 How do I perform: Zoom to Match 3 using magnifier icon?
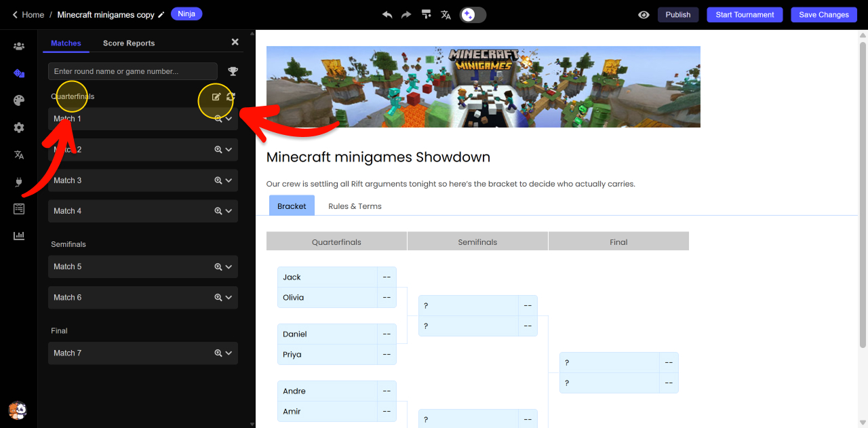point(218,180)
